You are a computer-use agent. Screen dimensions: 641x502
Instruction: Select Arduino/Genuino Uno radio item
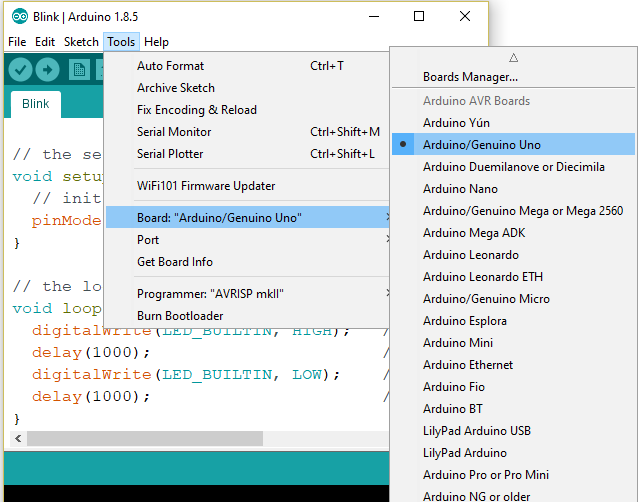513,144
